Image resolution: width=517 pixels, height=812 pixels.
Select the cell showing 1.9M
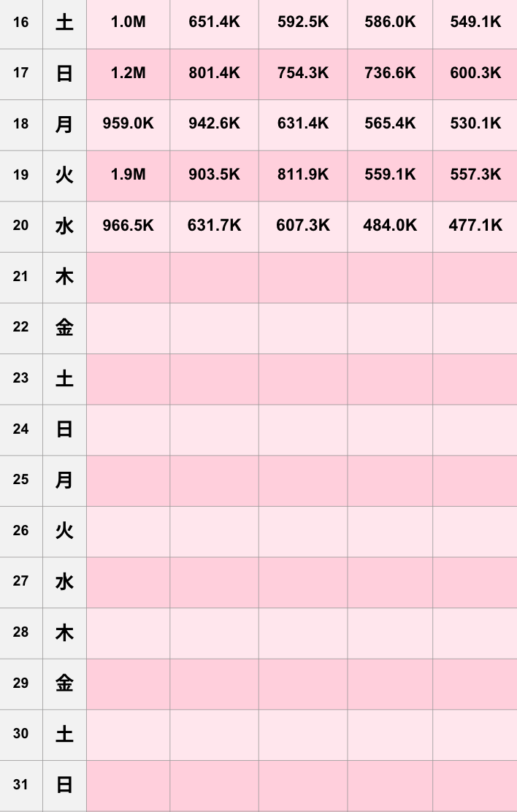[128, 175]
